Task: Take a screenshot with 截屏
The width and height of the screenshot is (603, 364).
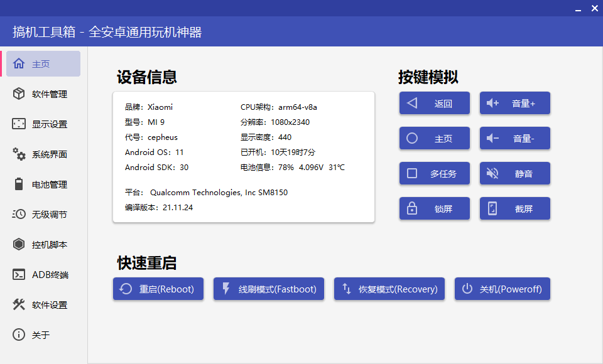Action: coord(514,208)
